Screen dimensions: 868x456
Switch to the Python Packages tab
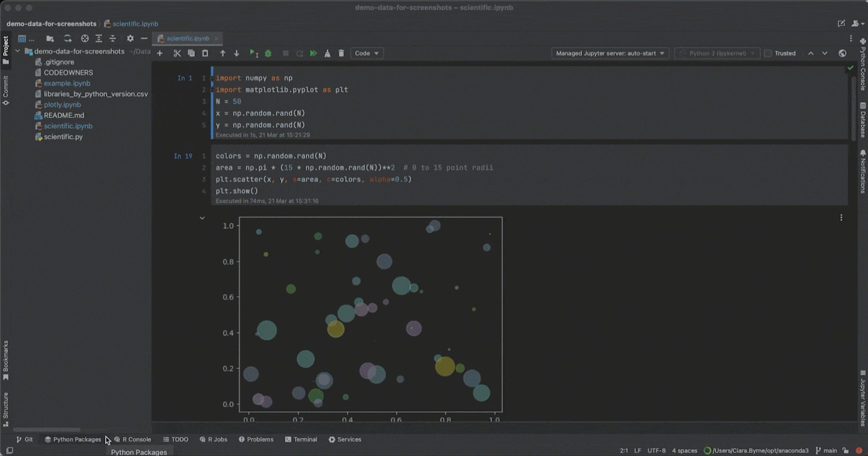(x=73, y=439)
